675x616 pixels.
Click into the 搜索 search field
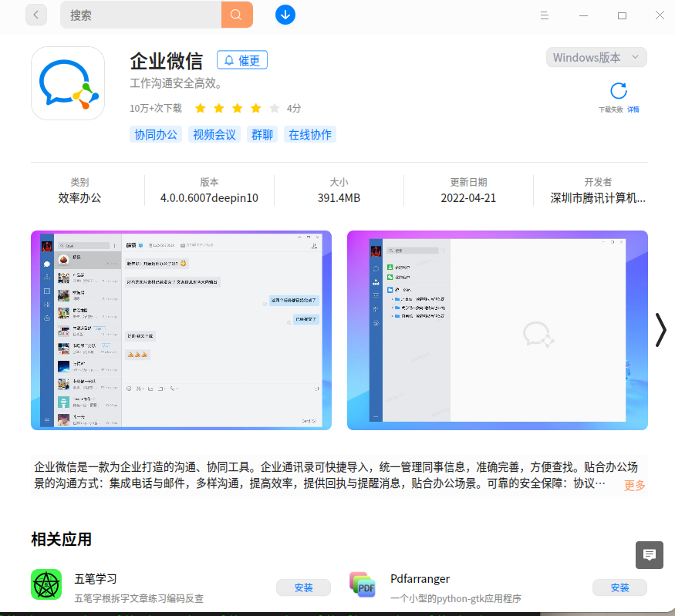140,15
